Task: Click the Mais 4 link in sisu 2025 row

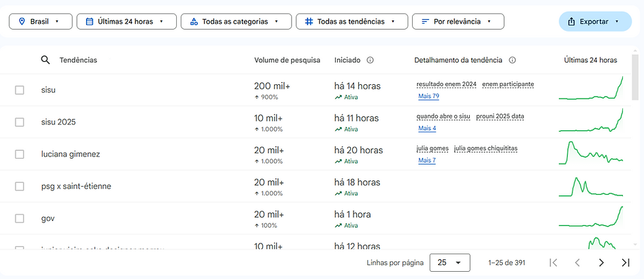Action: coord(427,128)
